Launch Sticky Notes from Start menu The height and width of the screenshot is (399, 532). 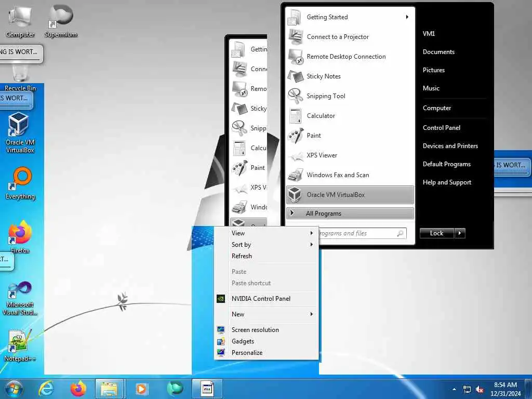click(x=350, y=76)
